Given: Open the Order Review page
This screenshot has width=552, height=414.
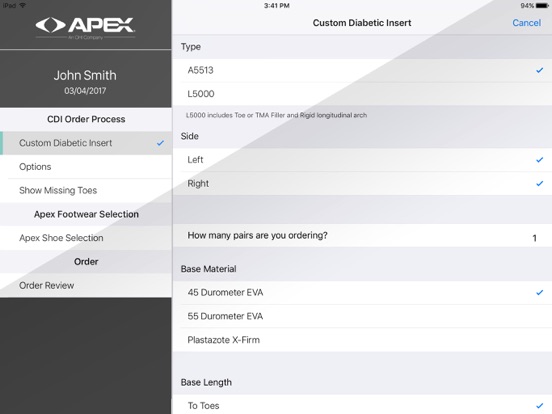Looking at the screenshot, I should click(x=86, y=286).
